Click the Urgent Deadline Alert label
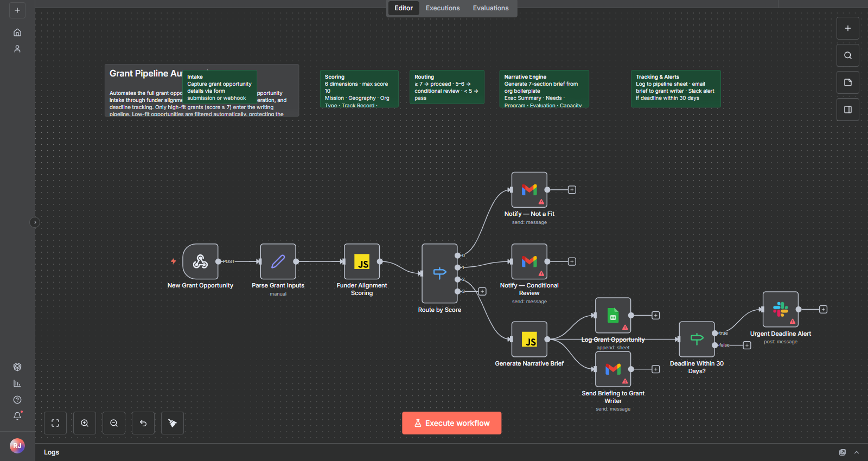 (780, 334)
